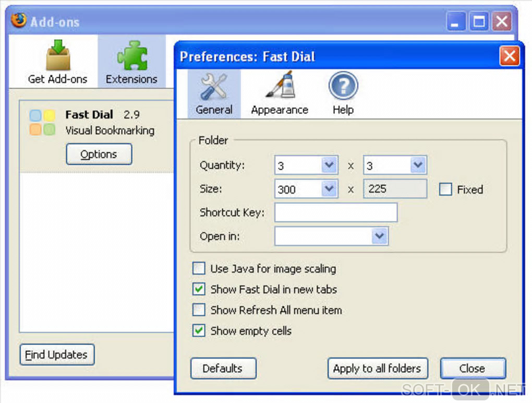
Task: Enable Show Refresh All menu item
Action: pyautogui.click(x=199, y=310)
